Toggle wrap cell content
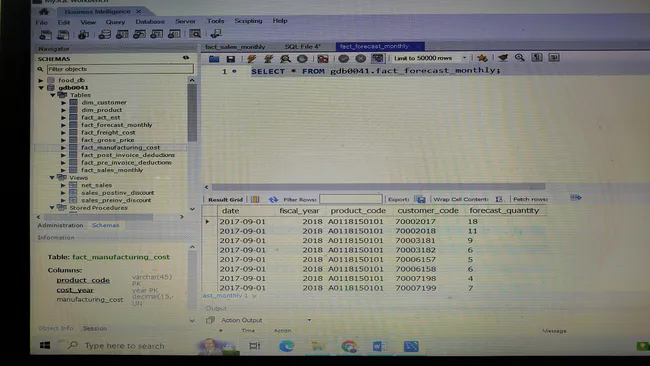Viewport: 650px width, 366px height. point(499,199)
